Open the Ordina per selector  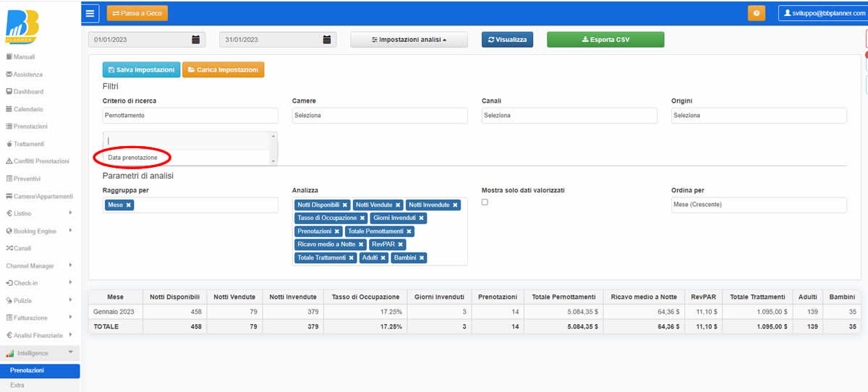click(x=758, y=205)
